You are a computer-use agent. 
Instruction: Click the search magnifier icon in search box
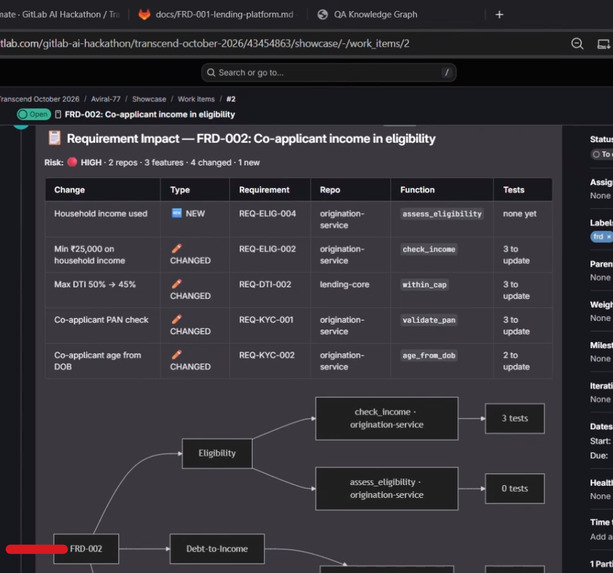point(211,73)
